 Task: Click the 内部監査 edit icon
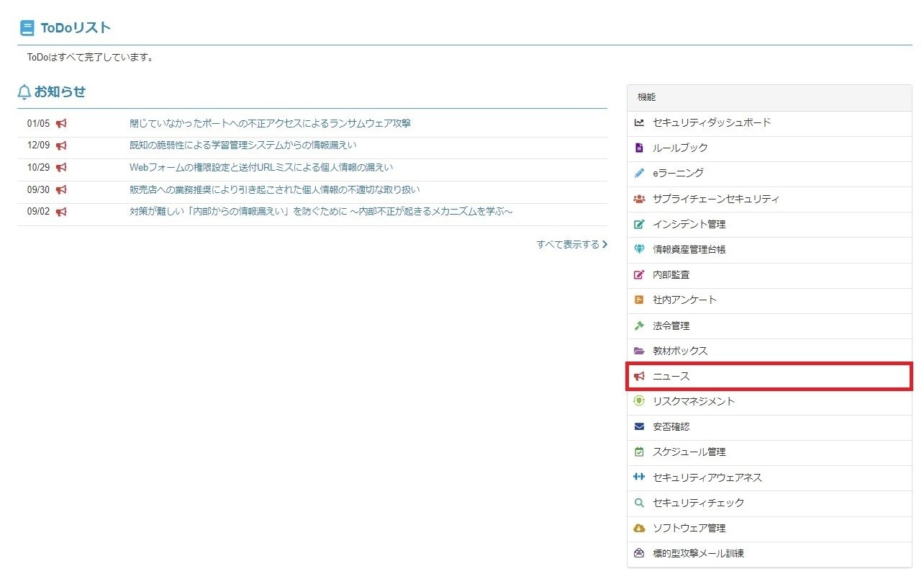[x=639, y=274]
